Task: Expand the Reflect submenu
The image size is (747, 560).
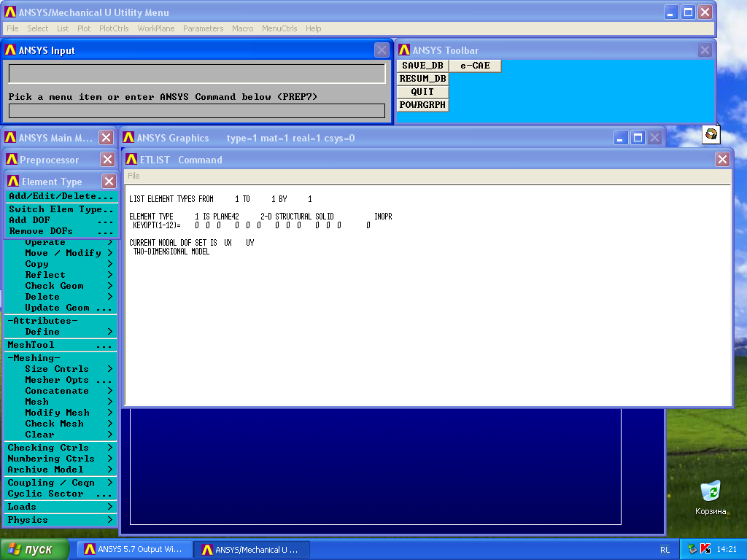Action: pyautogui.click(x=61, y=275)
